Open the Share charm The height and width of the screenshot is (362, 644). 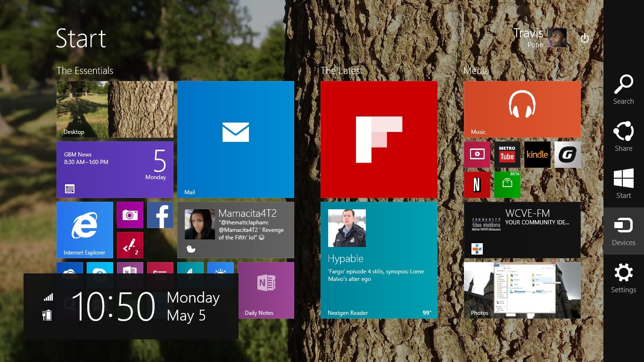click(623, 137)
